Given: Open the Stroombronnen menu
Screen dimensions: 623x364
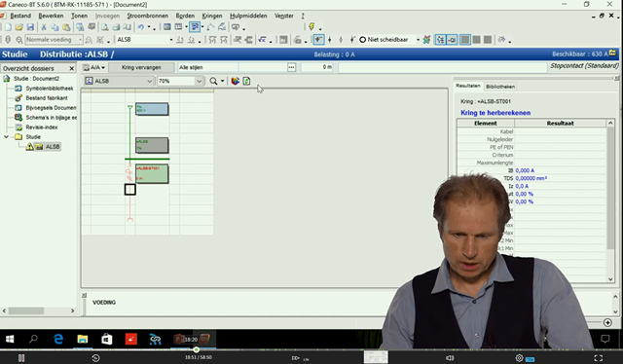Looking at the screenshot, I should [x=147, y=16].
